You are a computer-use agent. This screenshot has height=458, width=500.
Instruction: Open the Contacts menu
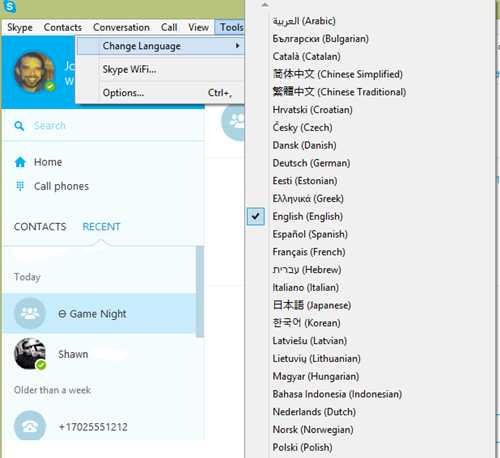tap(63, 27)
